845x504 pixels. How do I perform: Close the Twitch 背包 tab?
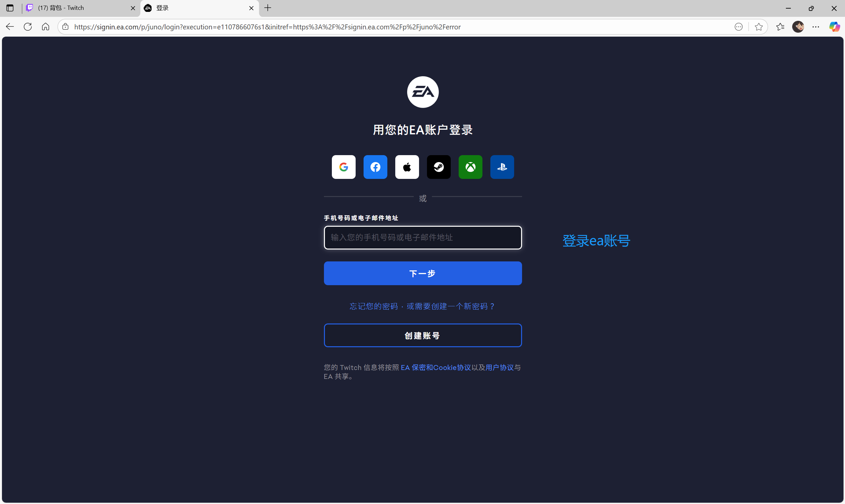point(133,8)
